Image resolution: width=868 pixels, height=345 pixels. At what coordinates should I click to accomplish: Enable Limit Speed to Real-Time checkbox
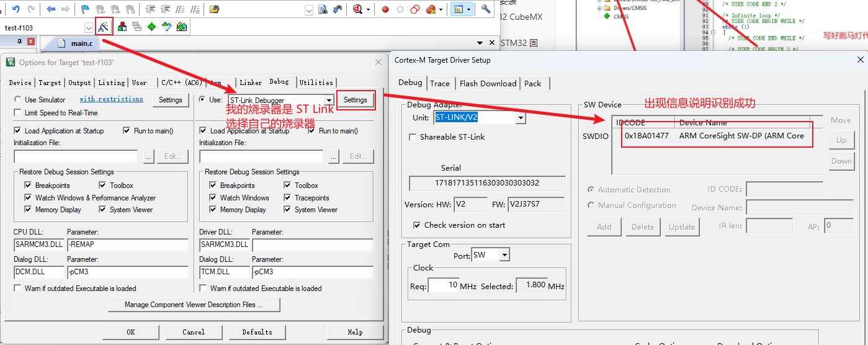(17, 112)
